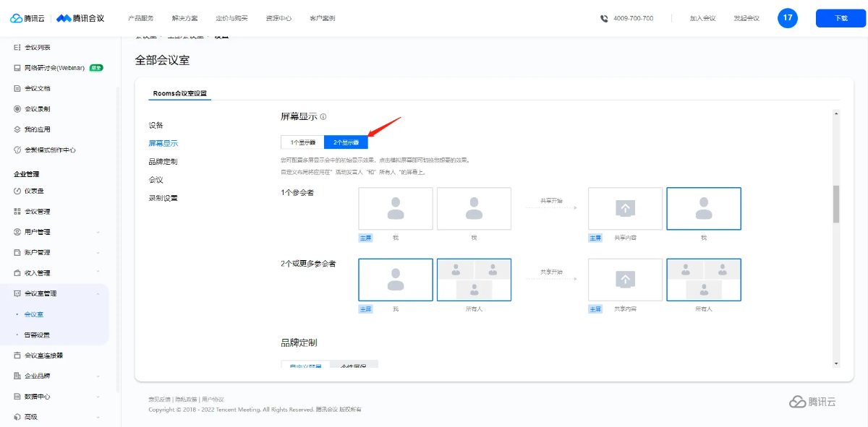Screen dimensions: 868x427
Task: Expand the 用户管理 sidebar section
Action: pos(98,232)
